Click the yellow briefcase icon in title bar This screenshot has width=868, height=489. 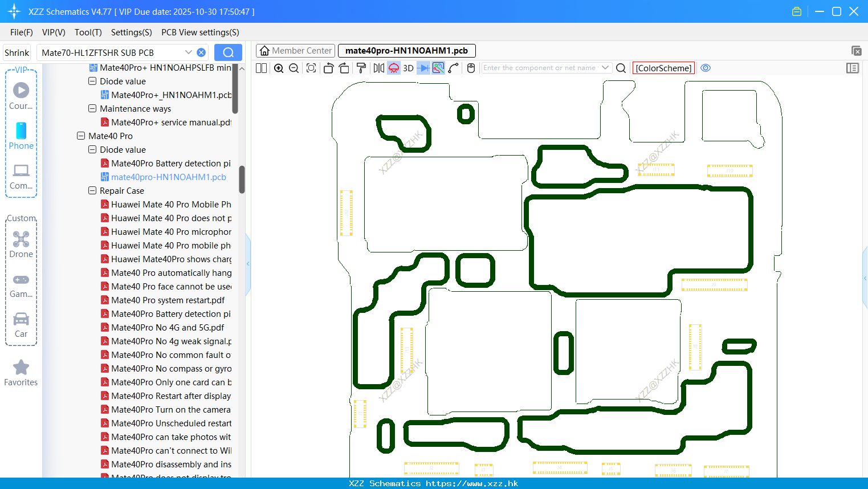(797, 11)
